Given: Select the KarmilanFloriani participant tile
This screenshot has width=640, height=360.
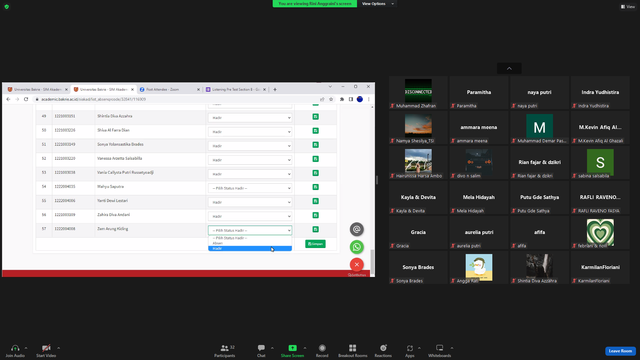Looking at the screenshot, I should click(600, 267).
